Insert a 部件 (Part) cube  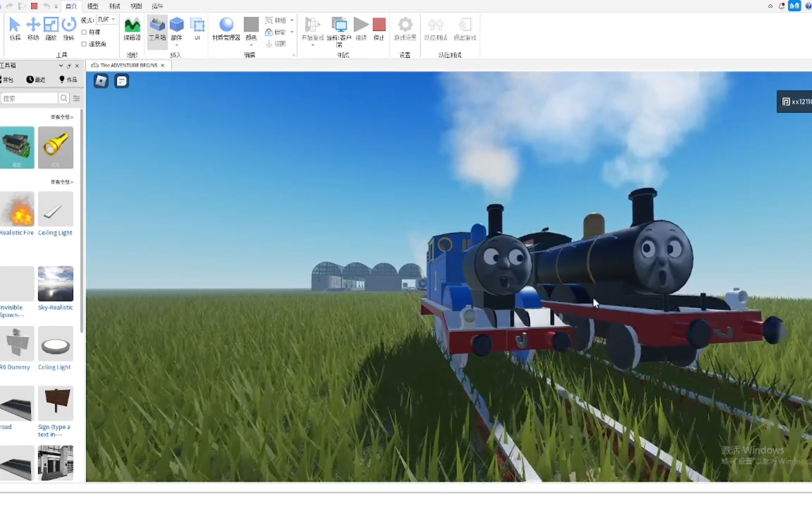point(176,25)
